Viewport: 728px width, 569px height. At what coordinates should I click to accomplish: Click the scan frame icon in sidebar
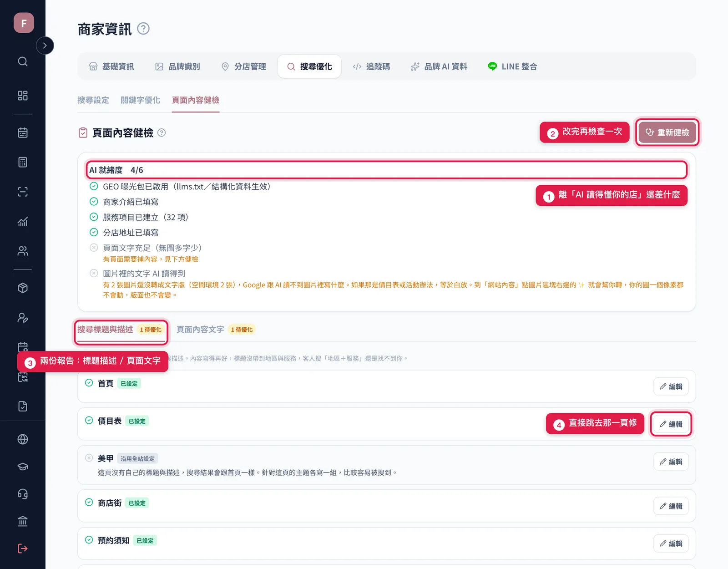pyautogui.click(x=23, y=192)
